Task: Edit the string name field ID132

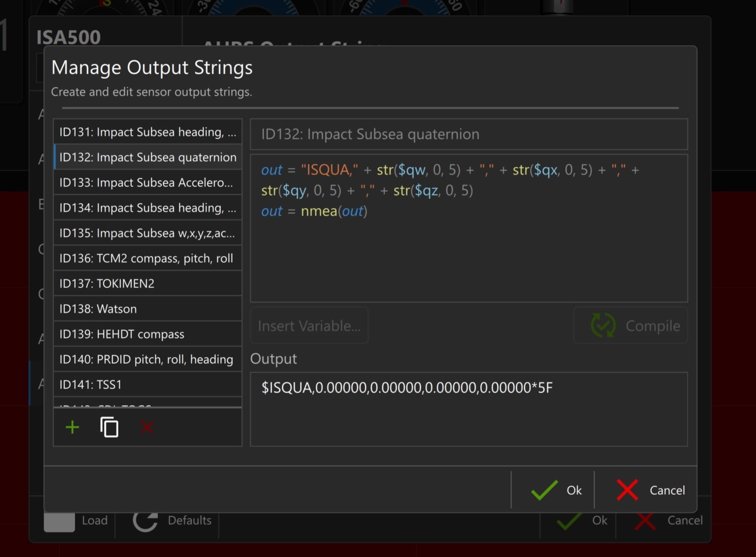Action: 469,134
